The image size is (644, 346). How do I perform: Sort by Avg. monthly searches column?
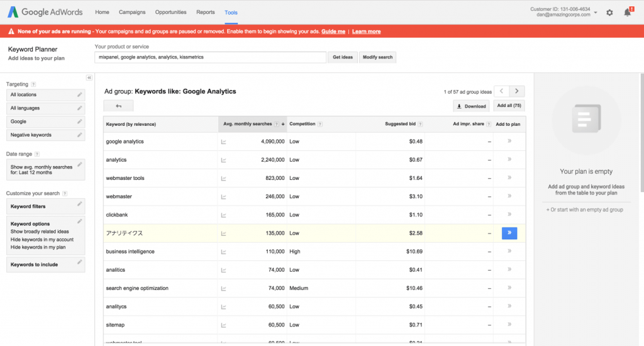252,124
